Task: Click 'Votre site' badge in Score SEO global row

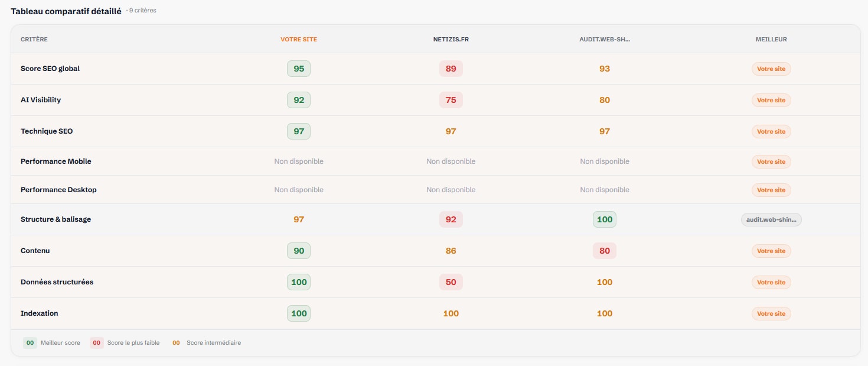Action: [771, 69]
